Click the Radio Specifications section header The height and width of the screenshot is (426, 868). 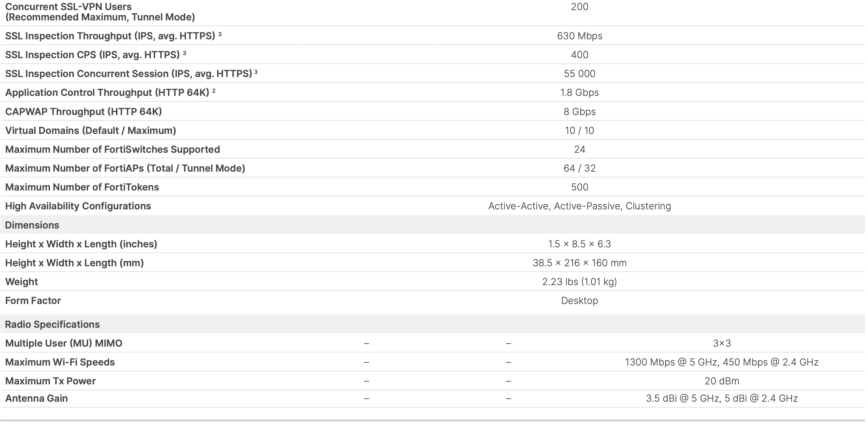[52, 324]
